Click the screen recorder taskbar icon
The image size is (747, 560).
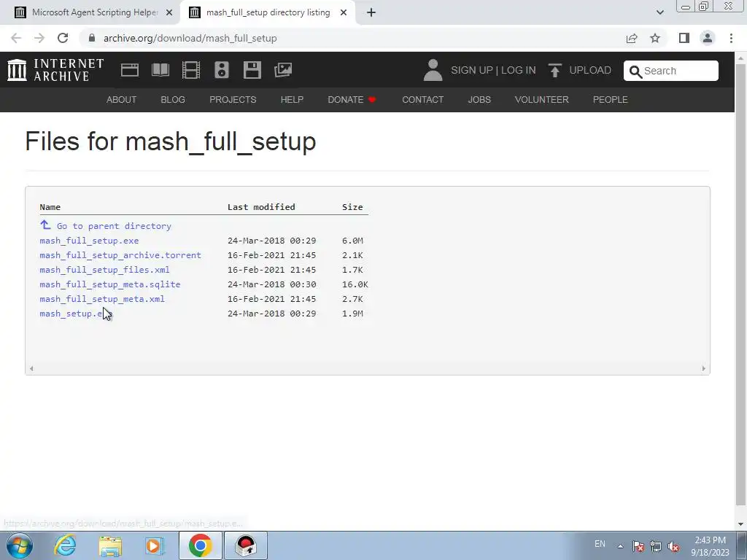point(246,545)
